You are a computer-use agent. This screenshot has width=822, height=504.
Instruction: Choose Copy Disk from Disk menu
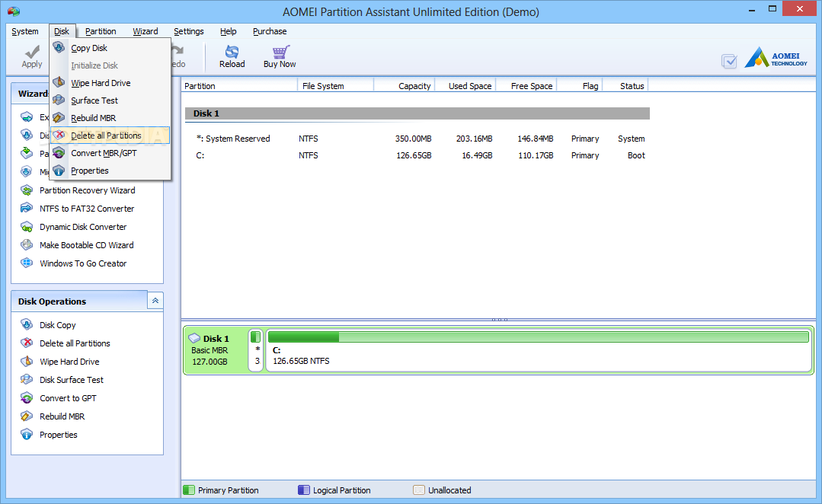point(110,48)
